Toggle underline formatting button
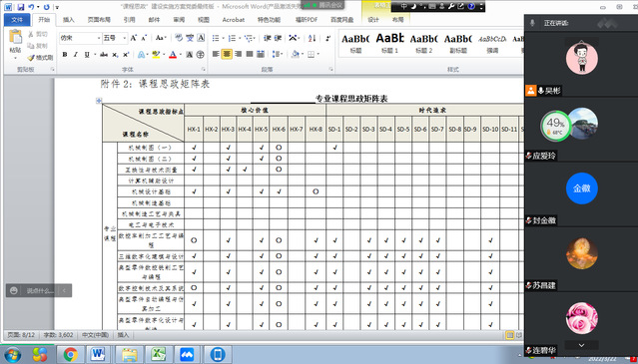The width and height of the screenshot is (638, 364). point(86,55)
